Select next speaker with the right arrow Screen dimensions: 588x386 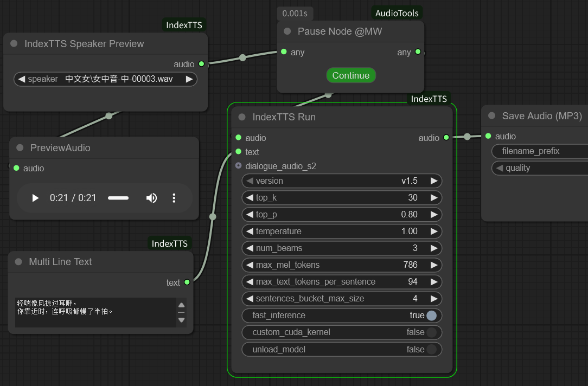[x=189, y=79]
